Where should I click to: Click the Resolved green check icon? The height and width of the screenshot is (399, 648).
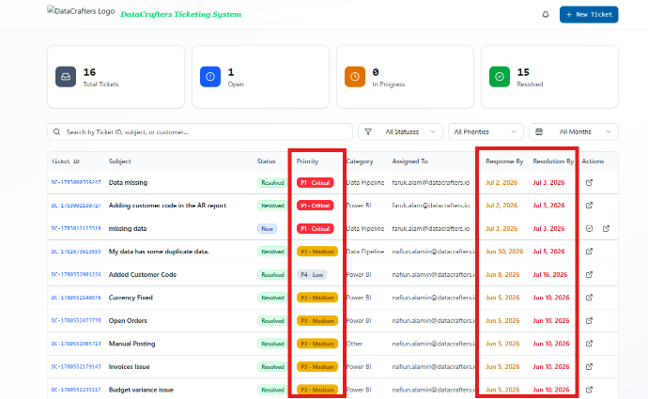tap(499, 76)
